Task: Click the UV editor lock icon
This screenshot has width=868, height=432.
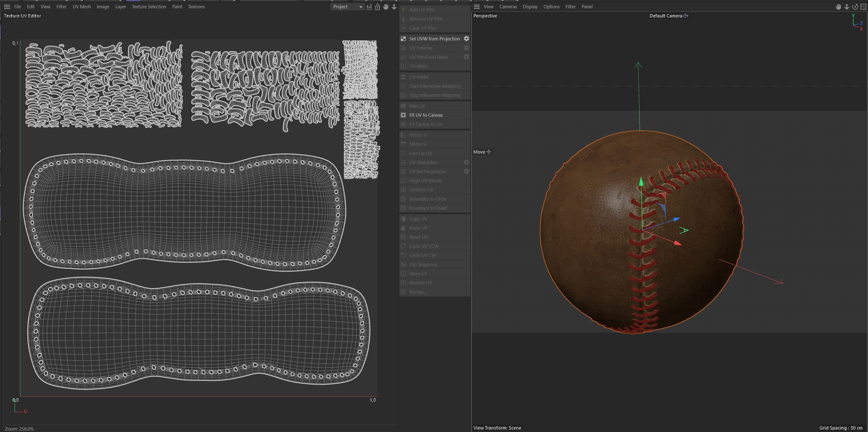Action: (x=377, y=7)
